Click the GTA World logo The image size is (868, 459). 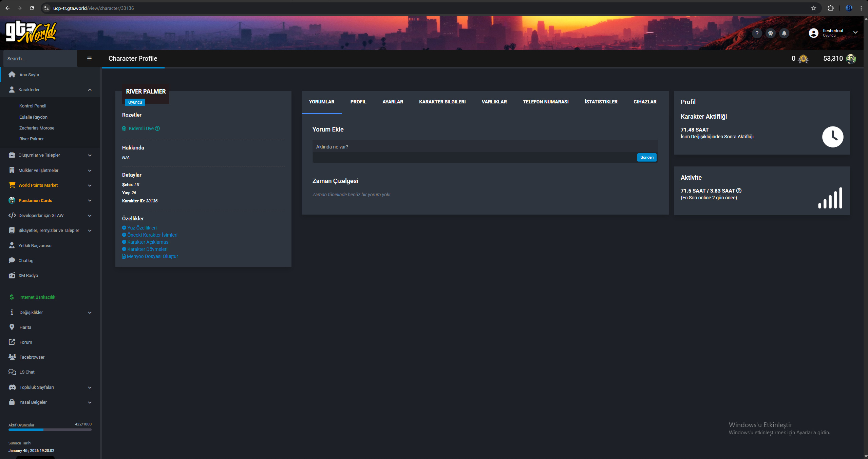(31, 32)
